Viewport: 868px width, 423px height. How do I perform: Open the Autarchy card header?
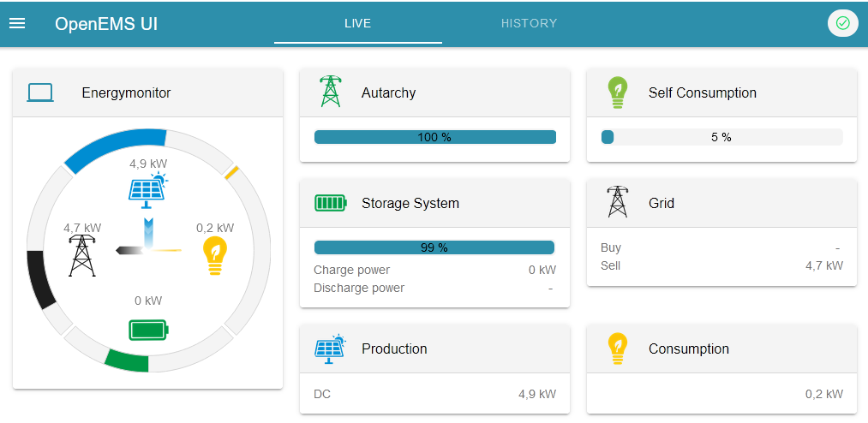pyautogui.click(x=434, y=92)
